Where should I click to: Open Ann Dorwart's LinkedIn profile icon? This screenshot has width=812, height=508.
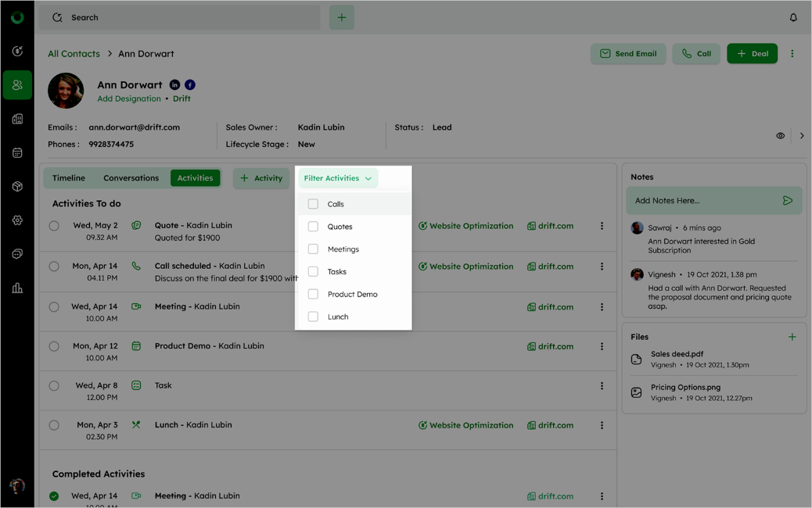click(x=175, y=85)
